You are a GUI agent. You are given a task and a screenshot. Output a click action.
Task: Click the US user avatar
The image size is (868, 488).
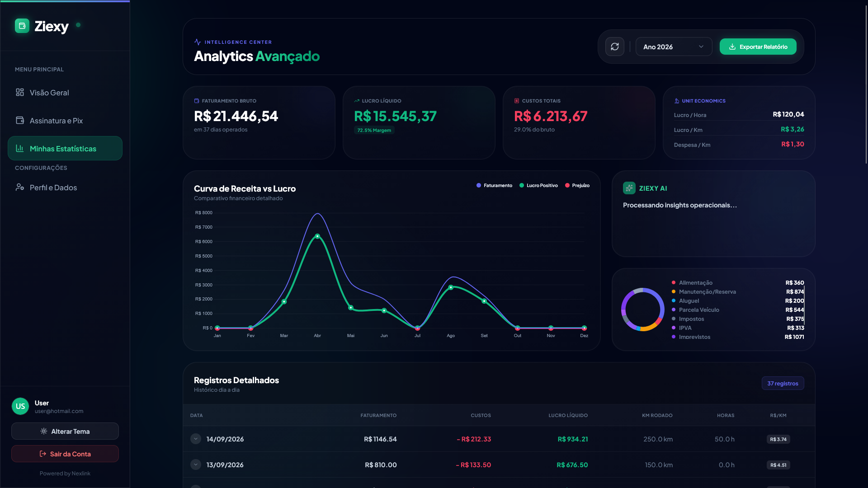[20, 406]
